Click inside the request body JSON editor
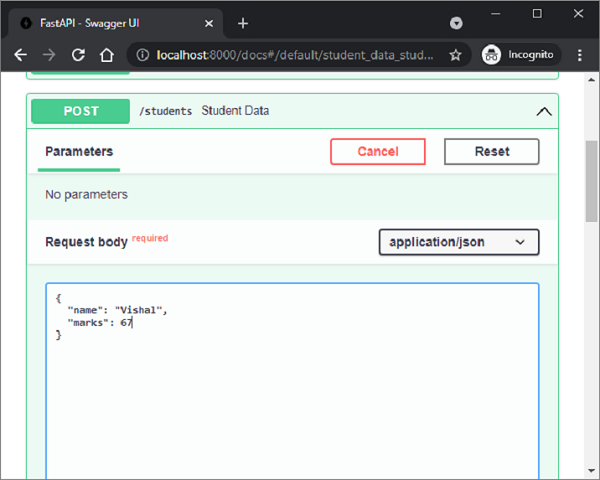Viewport: 600px width, 480px height. click(292, 400)
